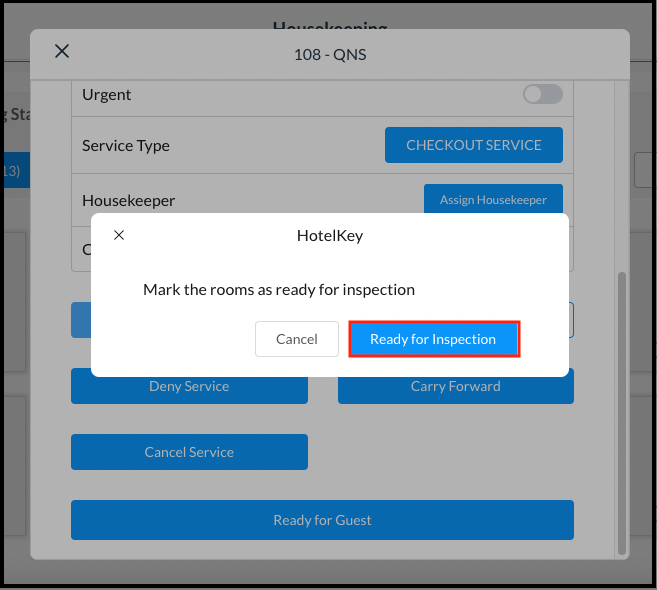Click the HotelKey dialog title
The image size is (657, 590).
click(330, 236)
